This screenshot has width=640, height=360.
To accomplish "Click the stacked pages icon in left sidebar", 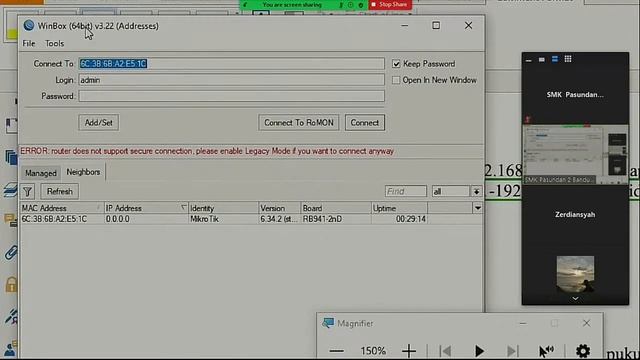I will click(x=11, y=157).
